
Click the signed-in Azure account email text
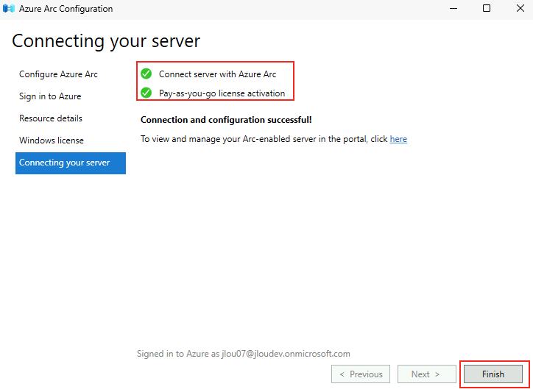286,354
